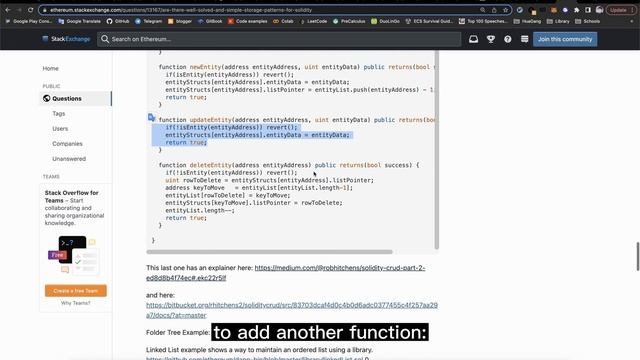Select Tags in the left sidebar
Viewport: 640px width, 360px height.
tap(59, 113)
